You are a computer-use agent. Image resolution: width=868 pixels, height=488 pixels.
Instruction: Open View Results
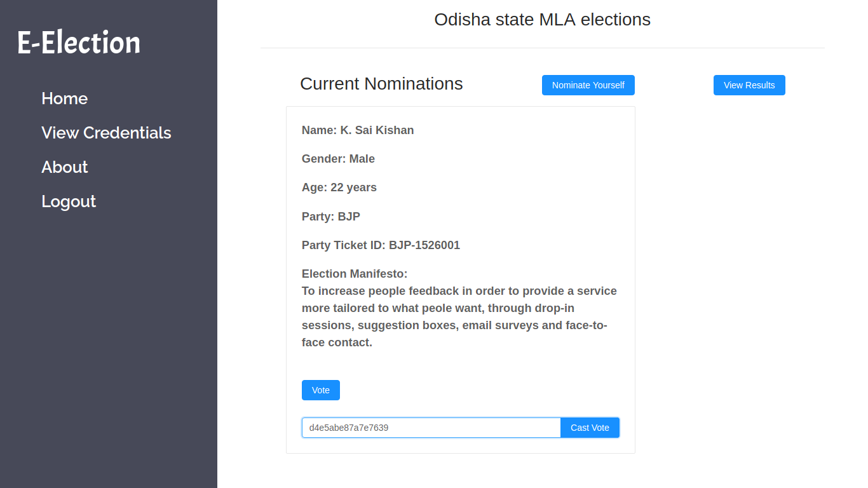(x=749, y=85)
